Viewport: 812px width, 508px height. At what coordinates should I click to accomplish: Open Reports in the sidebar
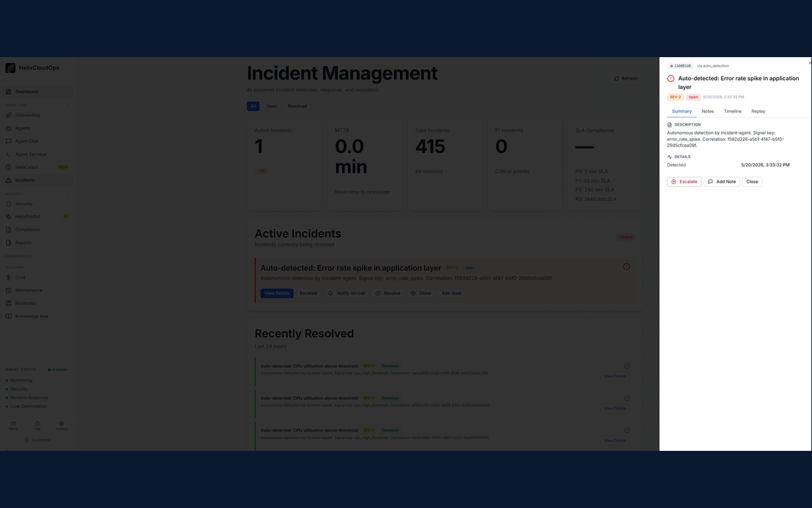(x=37, y=243)
